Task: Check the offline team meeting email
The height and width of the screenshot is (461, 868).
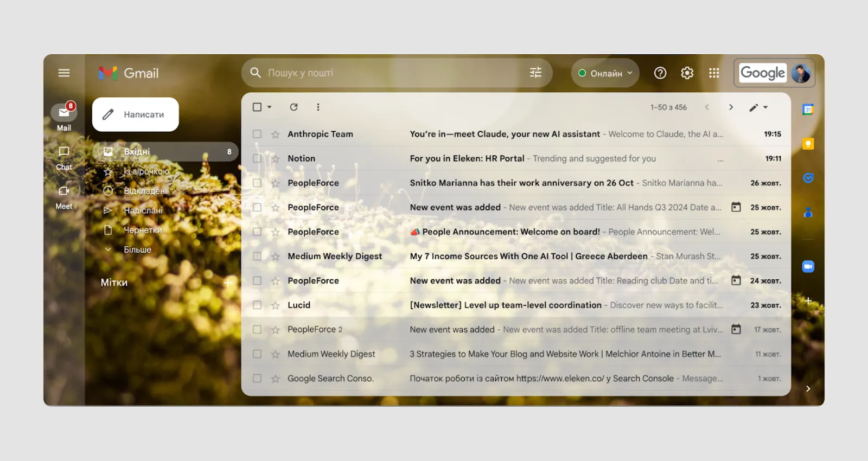Action: pyautogui.click(x=257, y=329)
